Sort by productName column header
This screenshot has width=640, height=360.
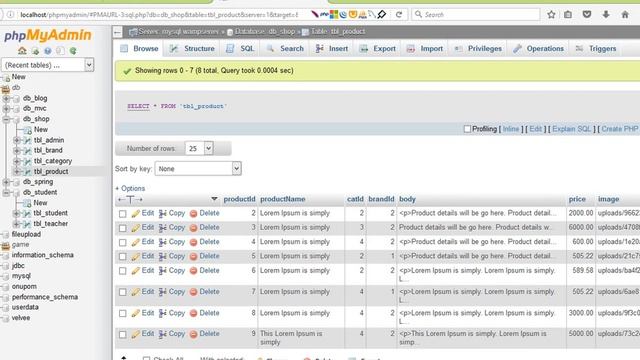(283, 199)
